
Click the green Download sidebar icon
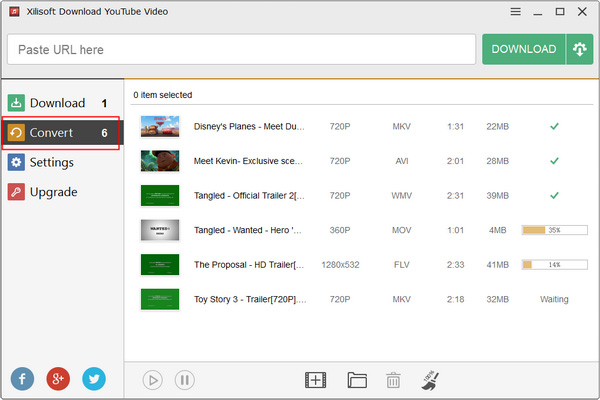click(16, 103)
